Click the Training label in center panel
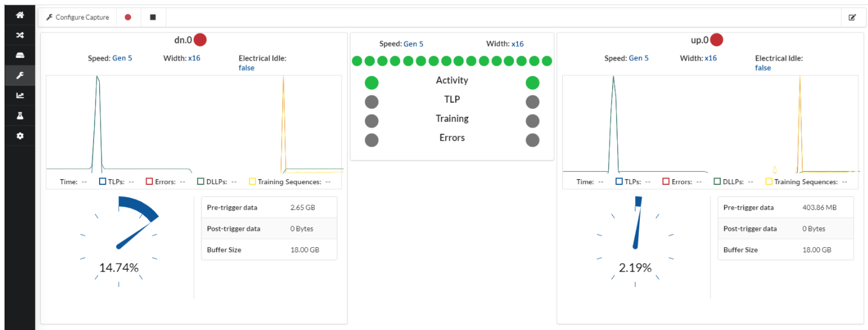The width and height of the screenshot is (868, 330). point(452,119)
